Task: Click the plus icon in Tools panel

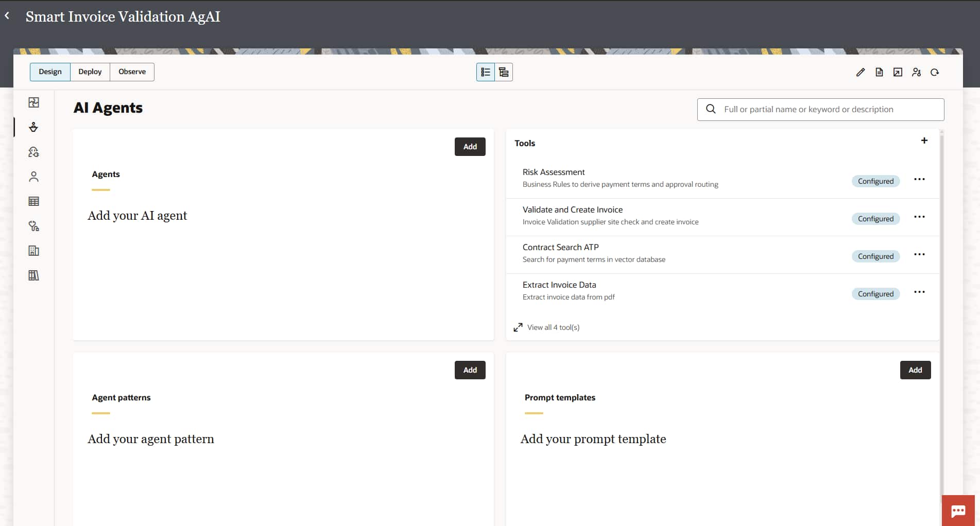Action: point(924,141)
